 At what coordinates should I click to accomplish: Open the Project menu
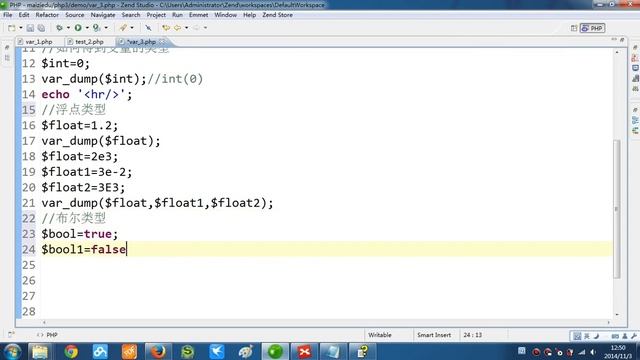coord(156,15)
